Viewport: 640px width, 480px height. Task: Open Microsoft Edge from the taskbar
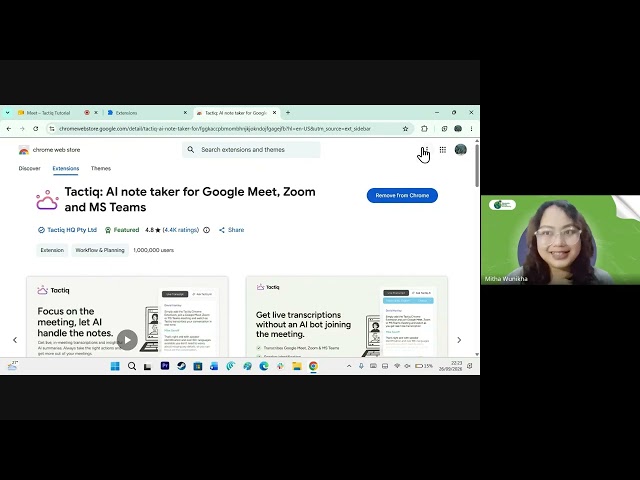(264, 366)
